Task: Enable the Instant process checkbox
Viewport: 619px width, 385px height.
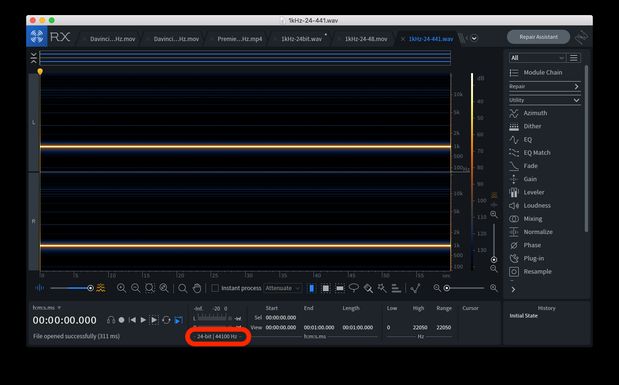Action: click(215, 288)
